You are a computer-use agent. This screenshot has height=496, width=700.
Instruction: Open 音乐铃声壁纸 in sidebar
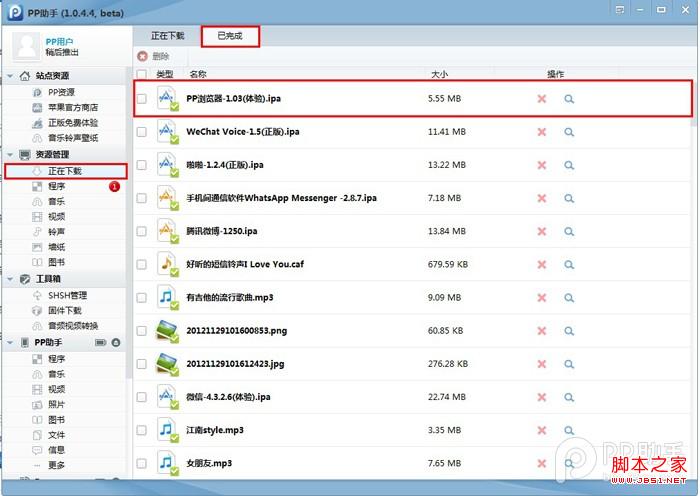pos(73,138)
